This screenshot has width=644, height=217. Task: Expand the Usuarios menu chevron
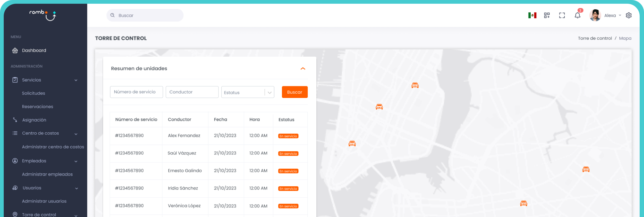[76, 188]
